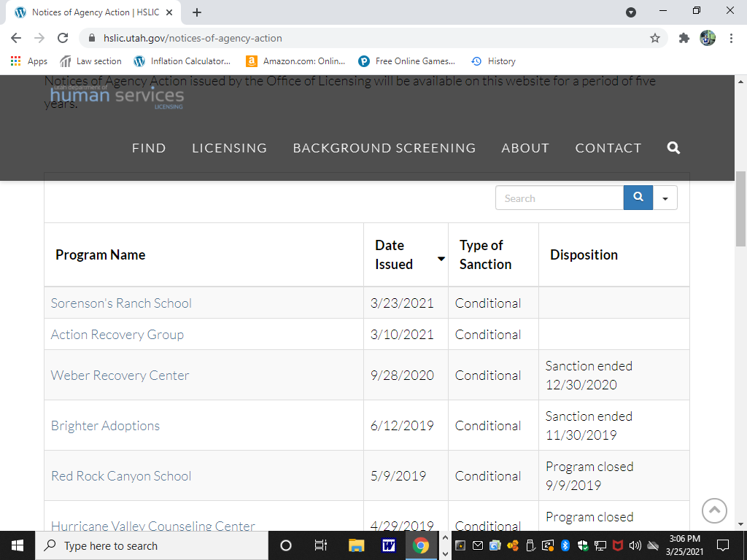This screenshot has width=747, height=560.
Task: Open a new browser tab
Action: coord(197,12)
